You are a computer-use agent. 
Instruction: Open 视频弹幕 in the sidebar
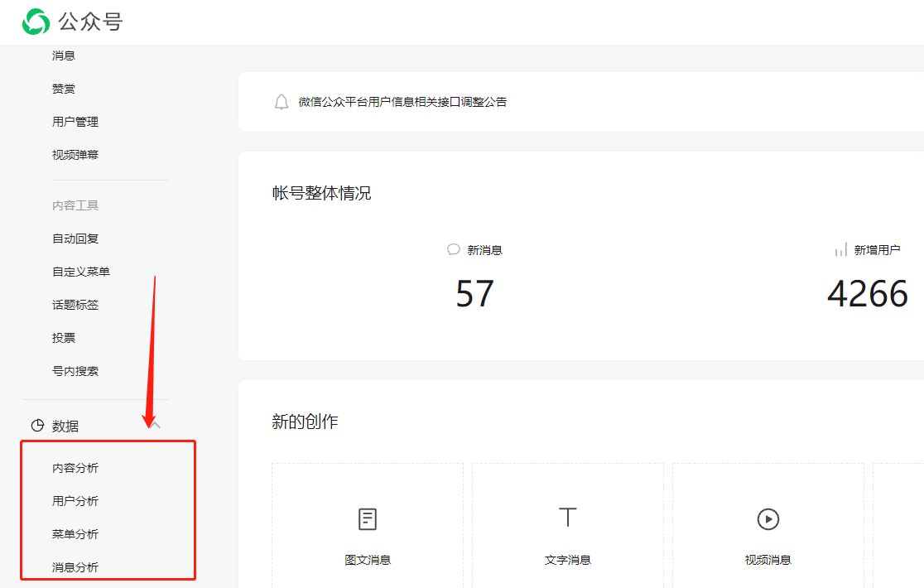point(75,154)
